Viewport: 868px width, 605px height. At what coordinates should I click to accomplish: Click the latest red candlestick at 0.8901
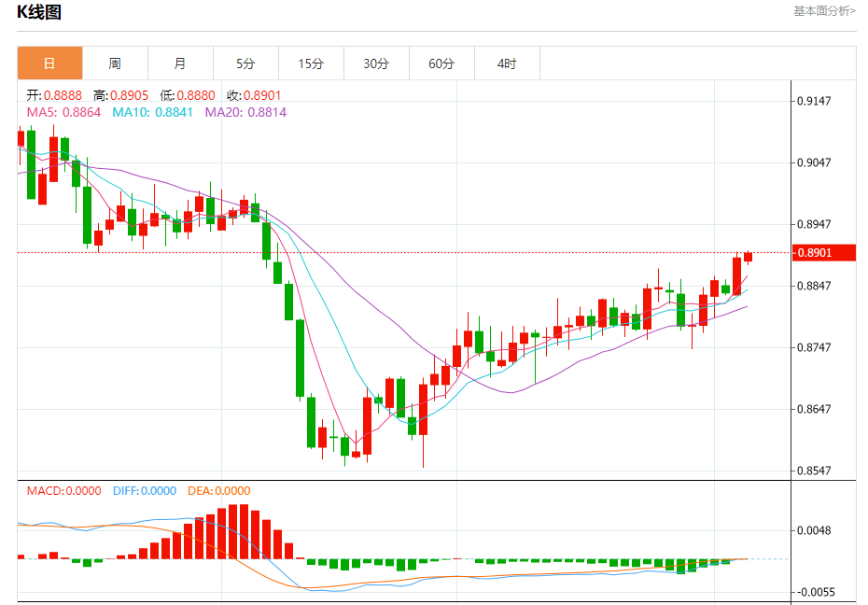[x=748, y=257]
